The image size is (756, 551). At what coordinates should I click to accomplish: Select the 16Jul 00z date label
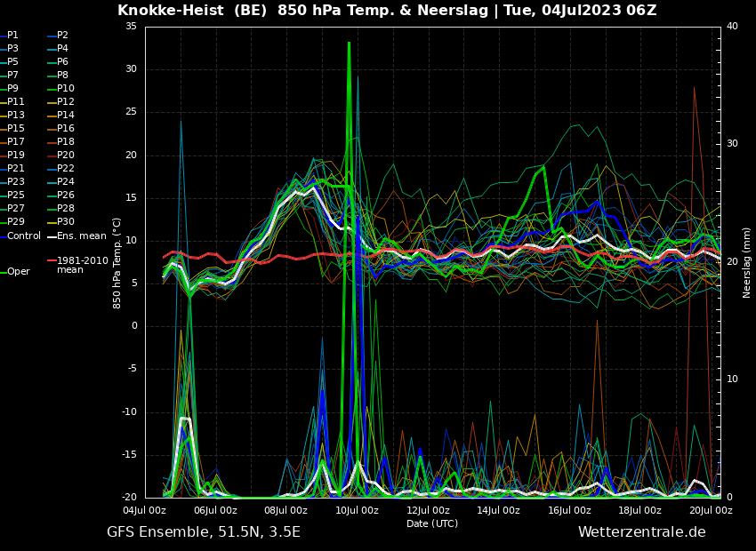(x=569, y=511)
